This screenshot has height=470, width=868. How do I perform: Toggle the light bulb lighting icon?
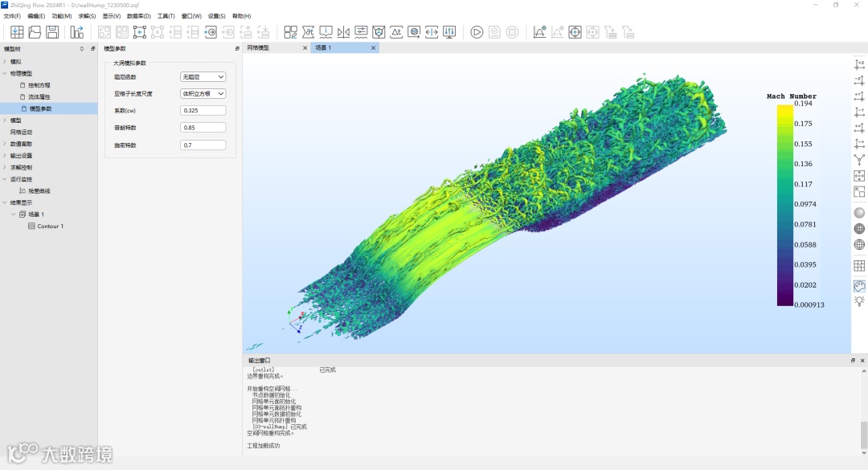(859, 301)
